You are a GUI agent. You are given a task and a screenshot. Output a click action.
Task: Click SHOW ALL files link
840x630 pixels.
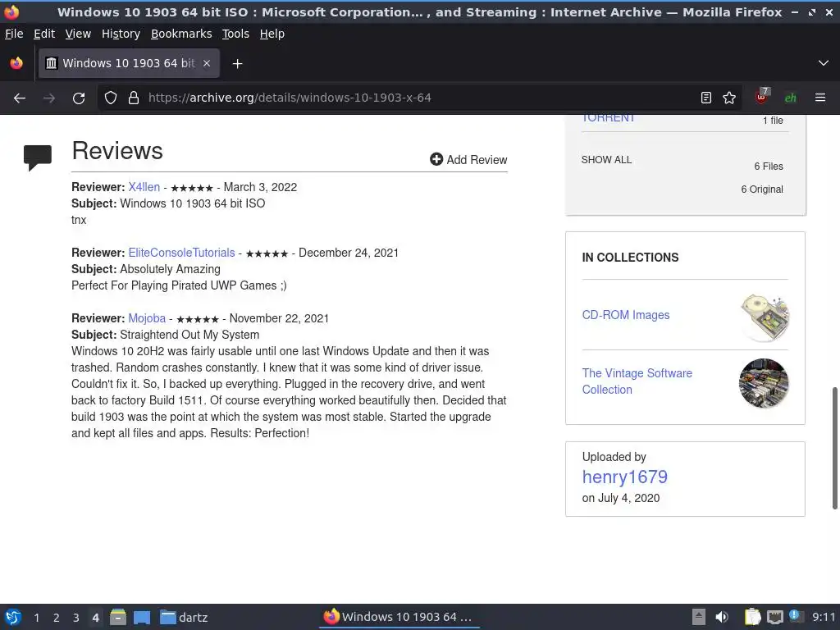(606, 160)
